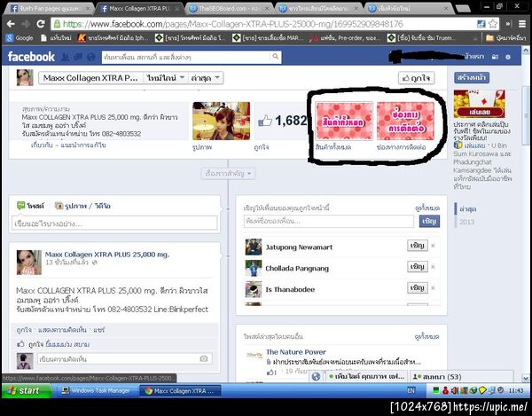
Task: Click ดูทั้งหมด link in recent posts box
Action: click(x=426, y=336)
